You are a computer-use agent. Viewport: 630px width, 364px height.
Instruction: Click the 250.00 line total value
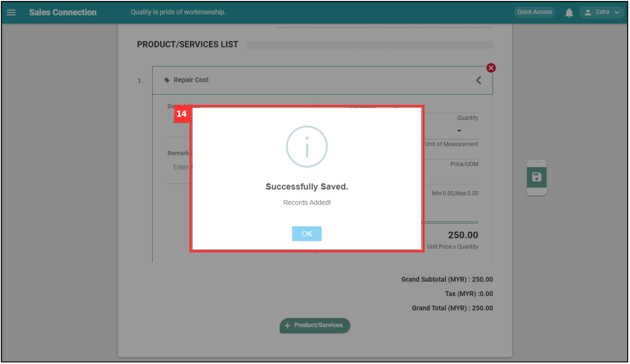pyautogui.click(x=463, y=235)
